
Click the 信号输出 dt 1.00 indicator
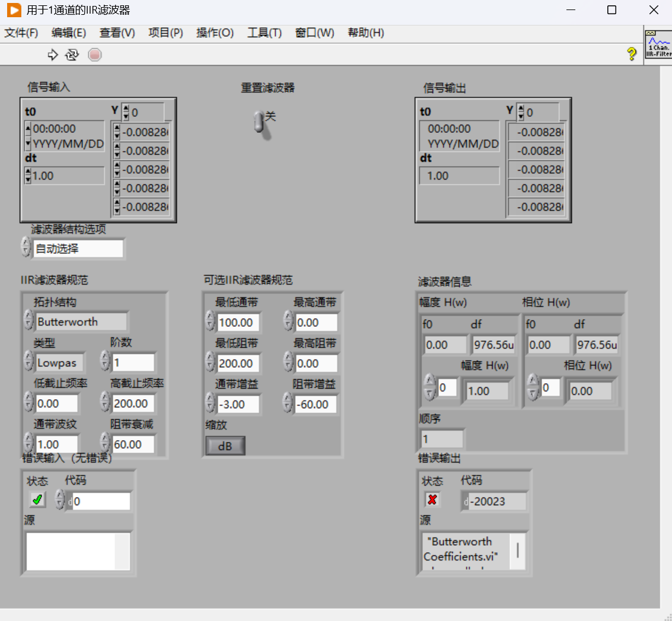click(459, 176)
